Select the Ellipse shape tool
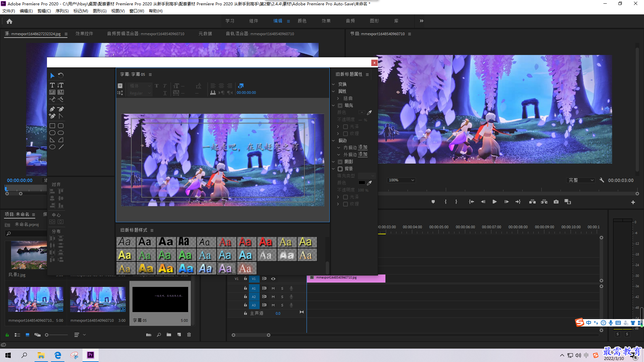The image size is (644, 362). (52, 147)
